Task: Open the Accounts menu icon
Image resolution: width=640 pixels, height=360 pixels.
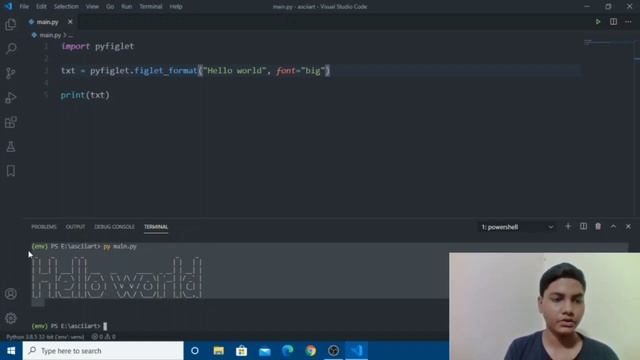Action: tap(11, 294)
